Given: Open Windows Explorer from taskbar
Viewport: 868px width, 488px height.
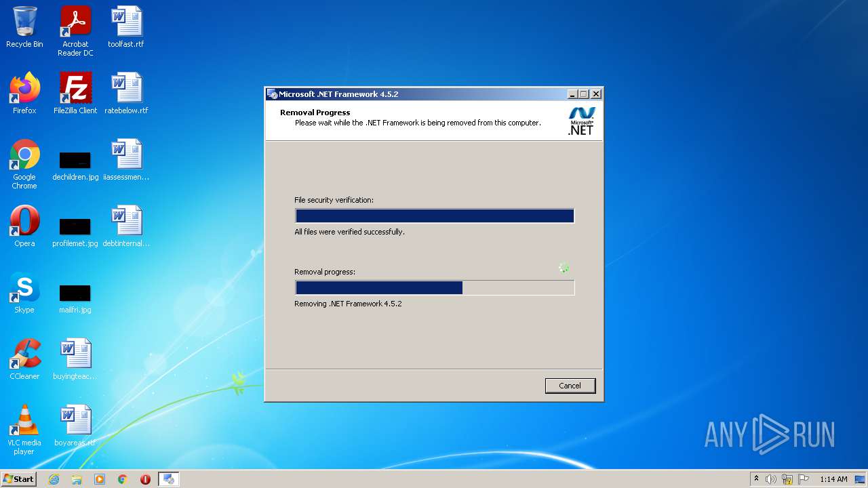Looking at the screenshot, I should pyautogui.click(x=77, y=479).
